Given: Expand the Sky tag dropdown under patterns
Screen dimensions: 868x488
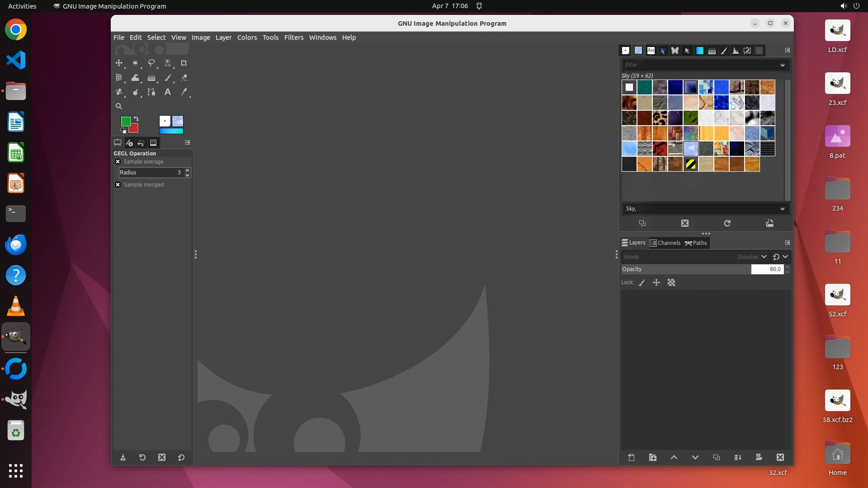Looking at the screenshot, I should tap(782, 209).
